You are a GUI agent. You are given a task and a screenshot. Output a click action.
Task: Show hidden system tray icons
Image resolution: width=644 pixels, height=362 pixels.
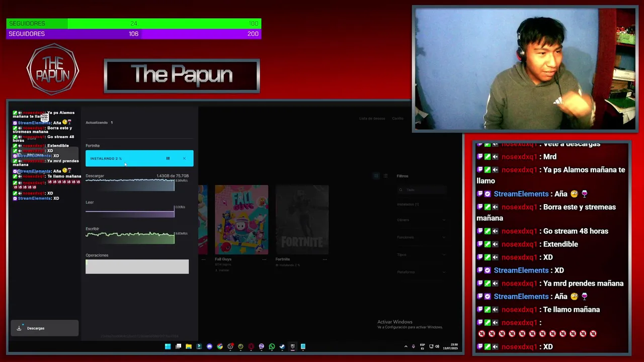point(406,346)
